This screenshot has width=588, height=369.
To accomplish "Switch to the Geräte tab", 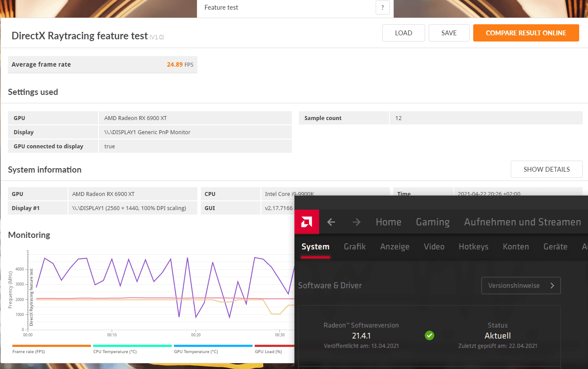I will [555, 247].
